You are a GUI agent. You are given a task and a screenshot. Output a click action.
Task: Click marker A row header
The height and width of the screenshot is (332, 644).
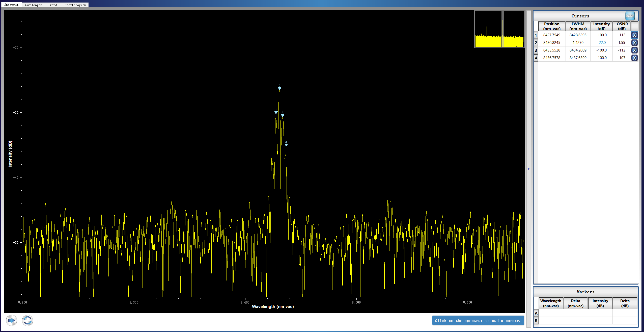tap(536, 313)
